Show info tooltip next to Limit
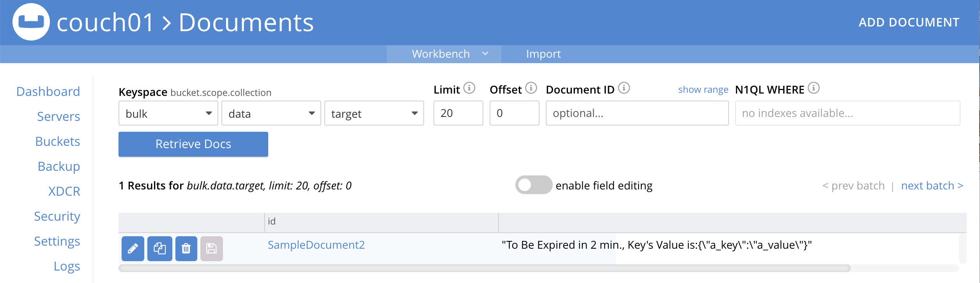 (x=469, y=88)
